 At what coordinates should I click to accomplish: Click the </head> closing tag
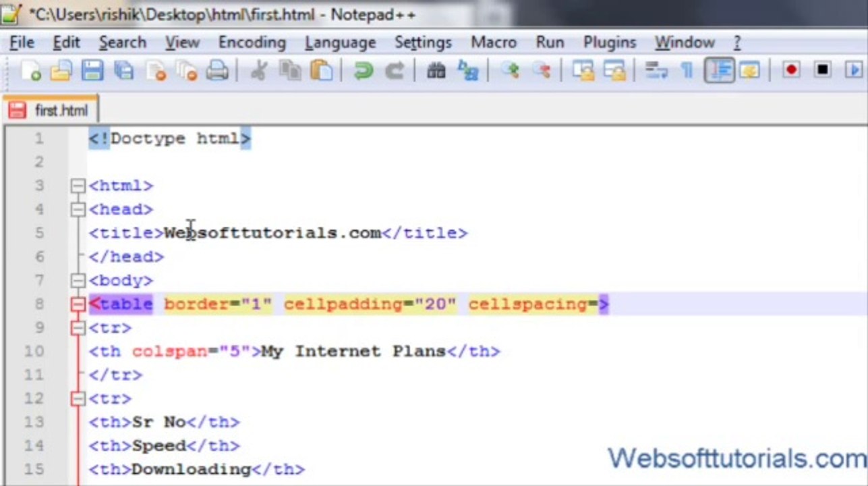[x=126, y=256]
